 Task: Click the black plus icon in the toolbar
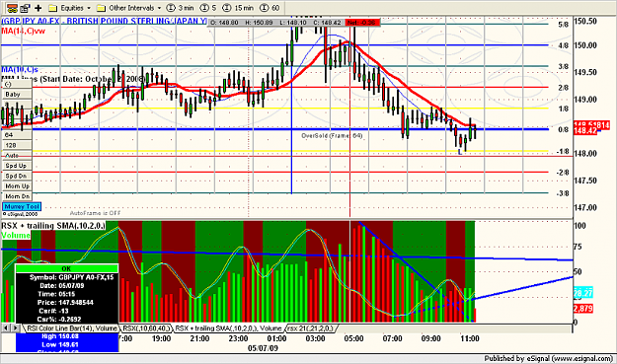pyautogui.click(x=39, y=8)
